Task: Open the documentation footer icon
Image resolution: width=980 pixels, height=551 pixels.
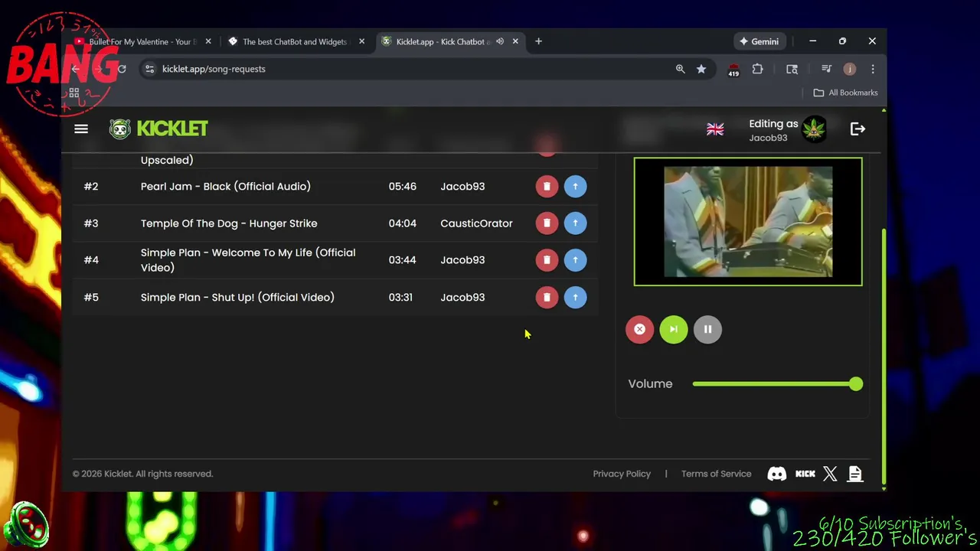Action: (855, 474)
